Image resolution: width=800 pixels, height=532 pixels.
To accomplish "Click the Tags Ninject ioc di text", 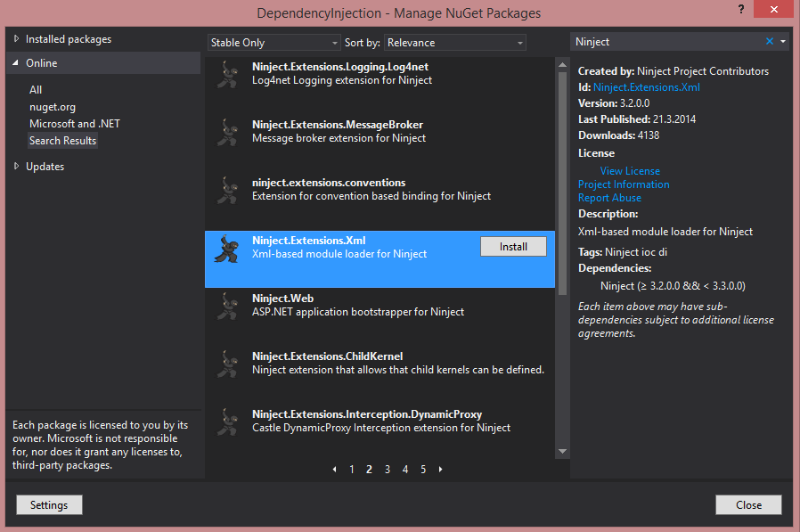I will tap(623, 251).
